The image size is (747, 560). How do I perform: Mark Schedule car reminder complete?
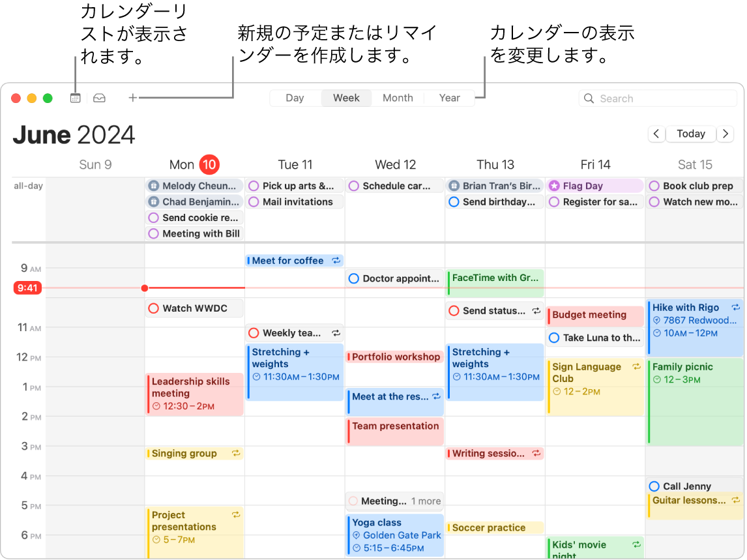click(x=353, y=186)
